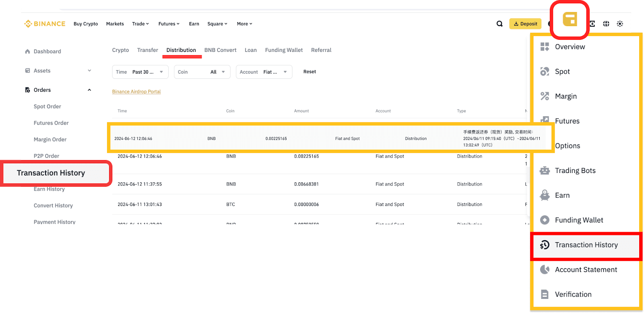644x313 pixels.
Task: Select the Trading Bots robot icon
Action: pyautogui.click(x=545, y=171)
